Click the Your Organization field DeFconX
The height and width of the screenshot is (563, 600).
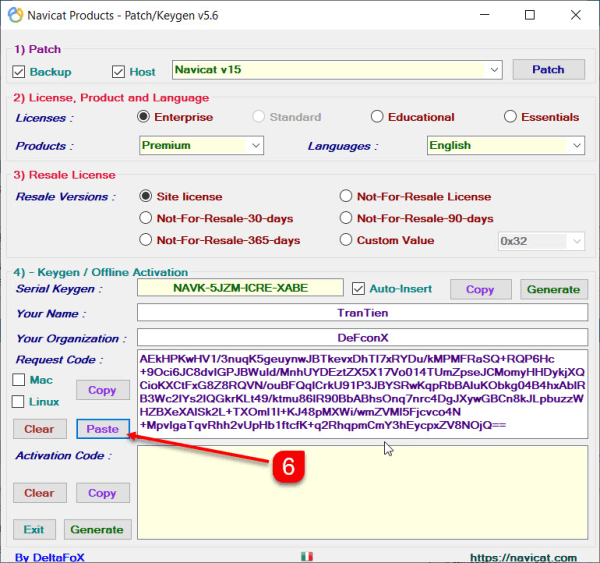(362, 338)
